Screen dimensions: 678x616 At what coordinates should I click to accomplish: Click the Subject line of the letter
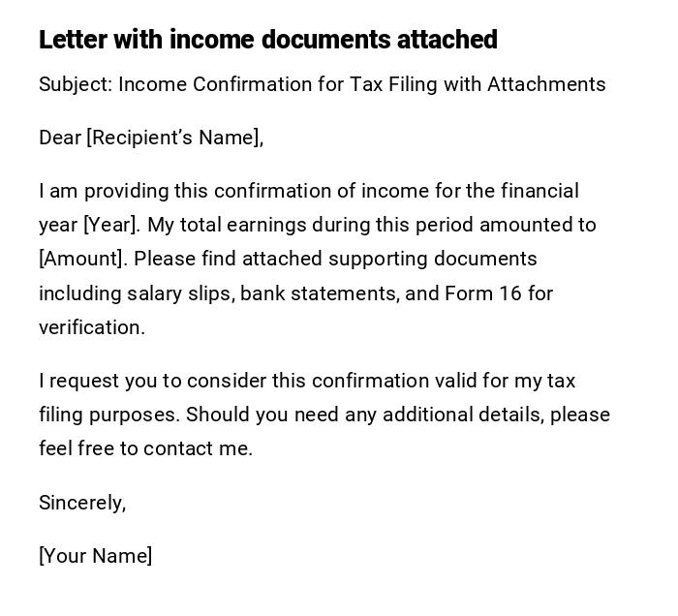322,84
